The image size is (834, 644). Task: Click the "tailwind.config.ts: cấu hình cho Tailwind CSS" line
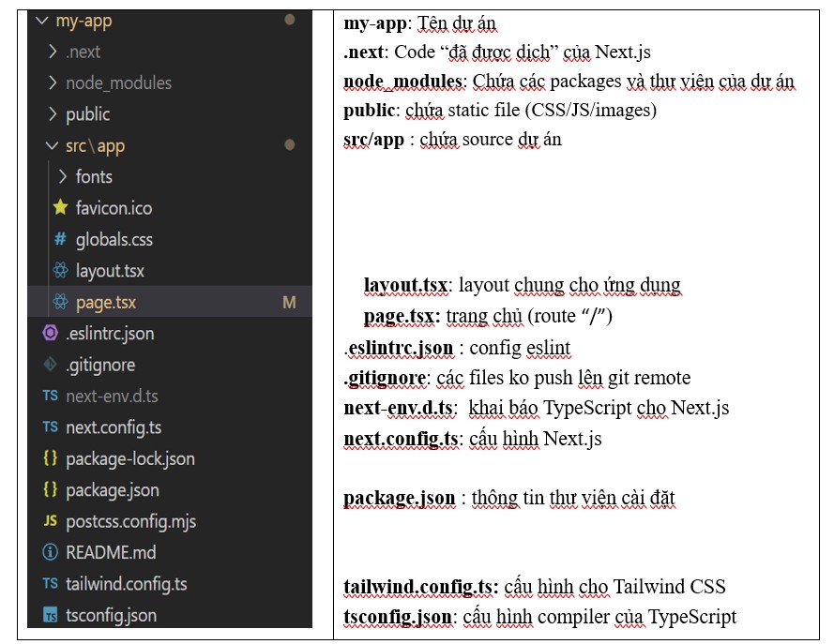point(535,587)
